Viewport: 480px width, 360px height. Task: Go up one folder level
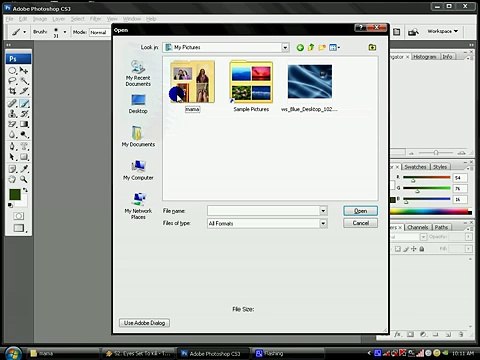[x=311, y=48]
